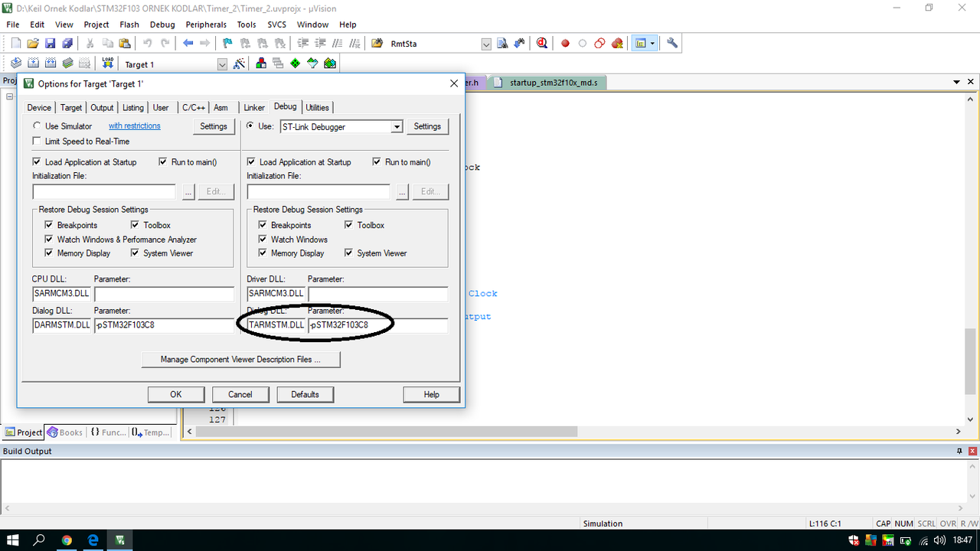Uncheck Watch Windows & Performance Analyzer
This screenshot has height=551, width=980.
pyautogui.click(x=49, y=240)
